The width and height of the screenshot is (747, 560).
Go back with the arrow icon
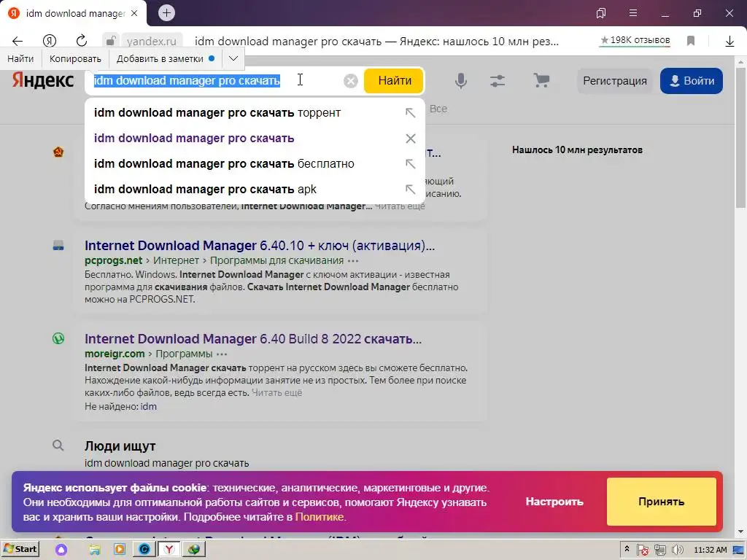(18, 41)
